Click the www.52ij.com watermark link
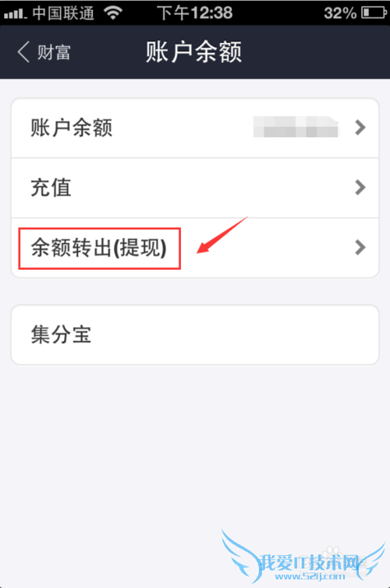Viewport: 390px width, 588px height. [310, 576]
